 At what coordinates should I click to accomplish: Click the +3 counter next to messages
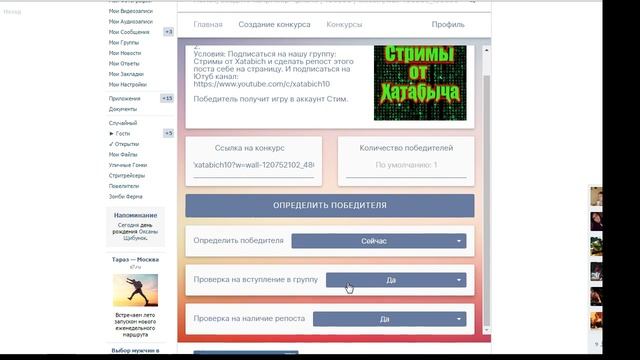pyautogui.click(x=169, y=32)
